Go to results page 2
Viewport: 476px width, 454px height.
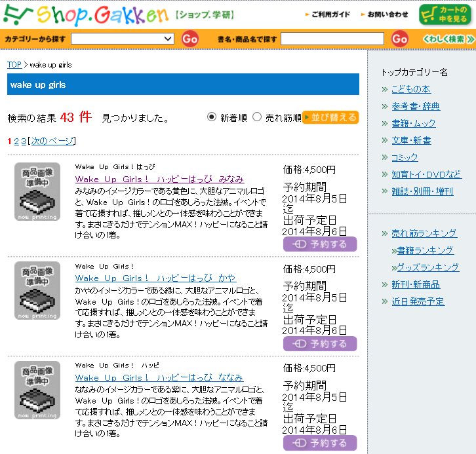pos(16,141)
